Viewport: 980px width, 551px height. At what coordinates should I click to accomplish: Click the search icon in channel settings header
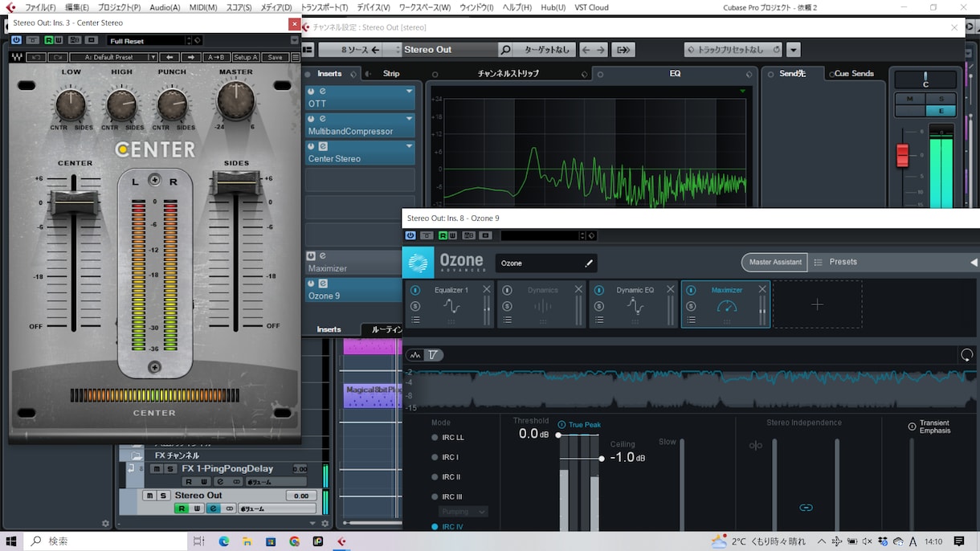505,50
